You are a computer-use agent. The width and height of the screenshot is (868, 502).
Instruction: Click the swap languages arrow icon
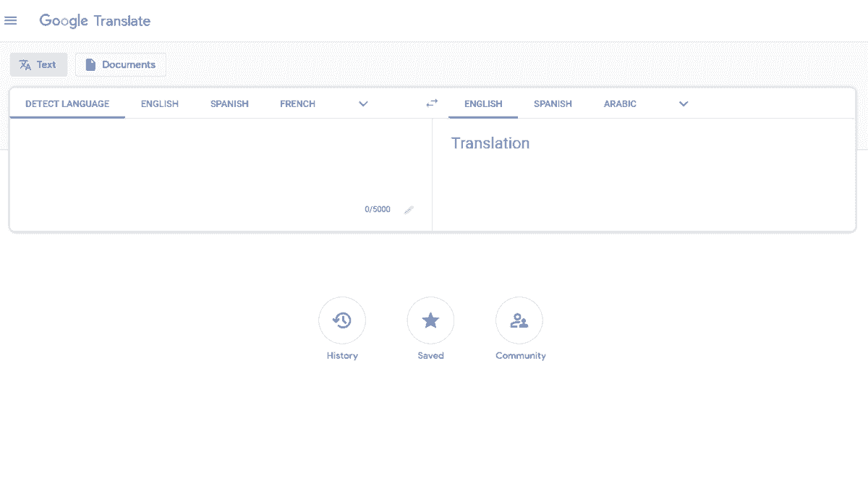tap(431, 103)
